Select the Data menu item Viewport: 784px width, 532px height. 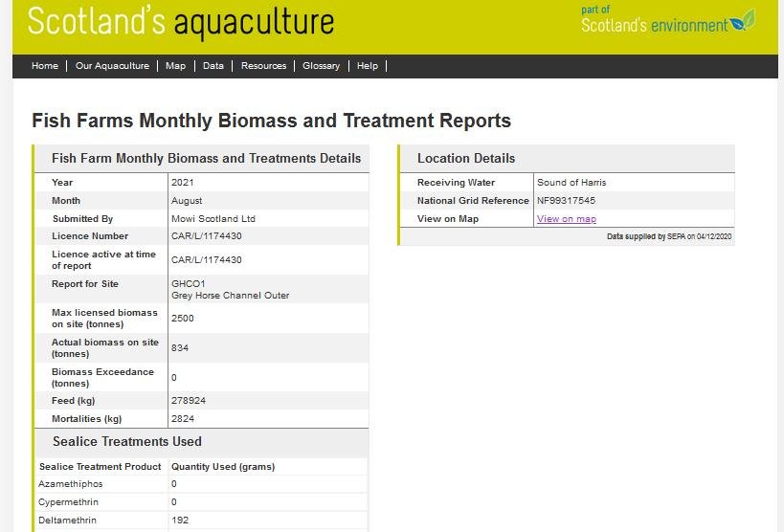[213, 66]
